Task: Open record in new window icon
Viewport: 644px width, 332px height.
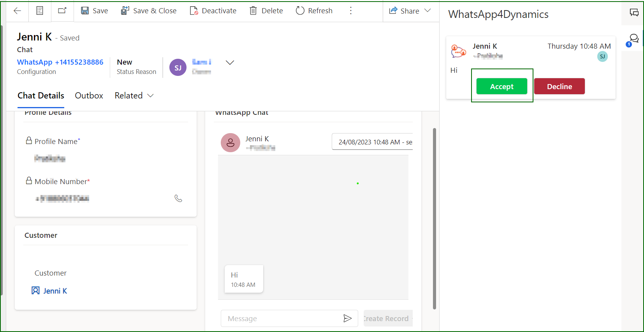Action: coord(62,11)
